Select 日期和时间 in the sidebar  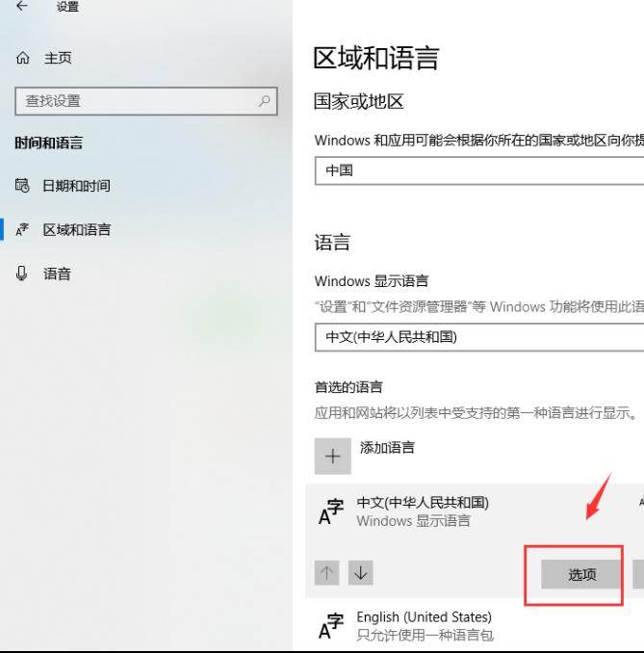(76, 186)
